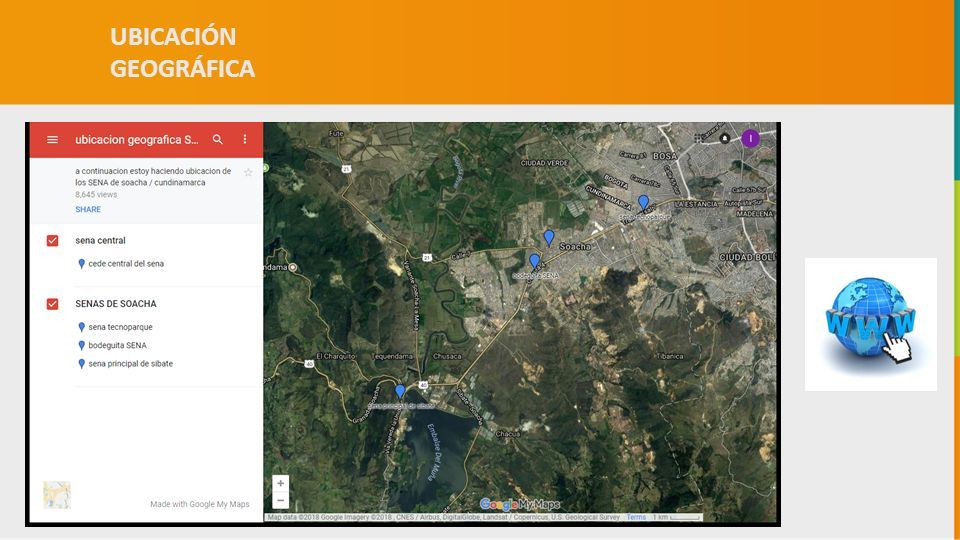960x540 pixels.
Task: Open the Google apps grid icon
Action: click(699, 138)
